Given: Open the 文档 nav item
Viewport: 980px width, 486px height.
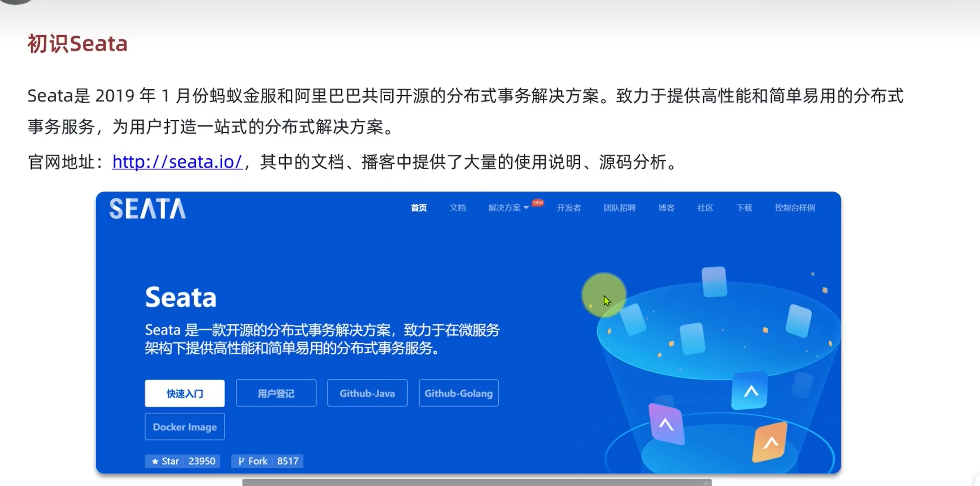Looking at the screenshot, I should pyautogui.click(x=458, y=208).
